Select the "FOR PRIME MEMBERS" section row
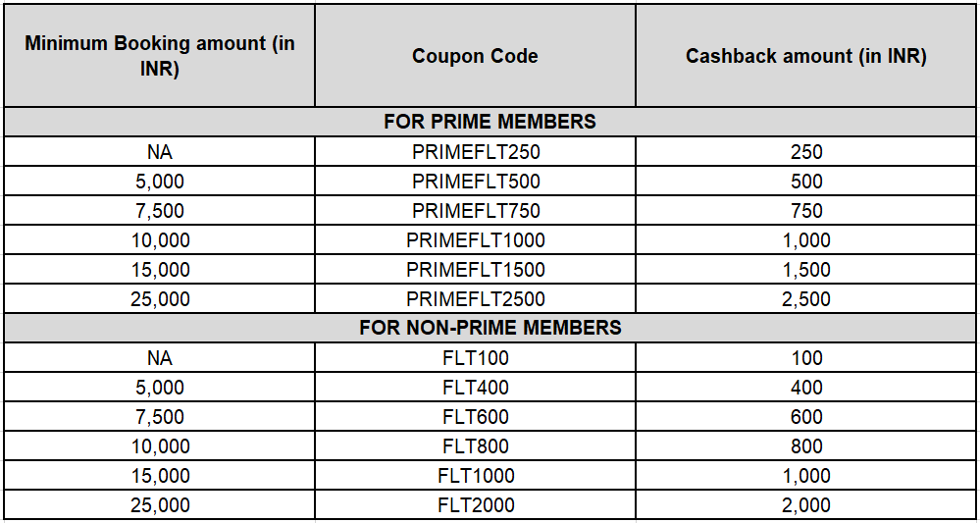 click(x=490, y=122)
